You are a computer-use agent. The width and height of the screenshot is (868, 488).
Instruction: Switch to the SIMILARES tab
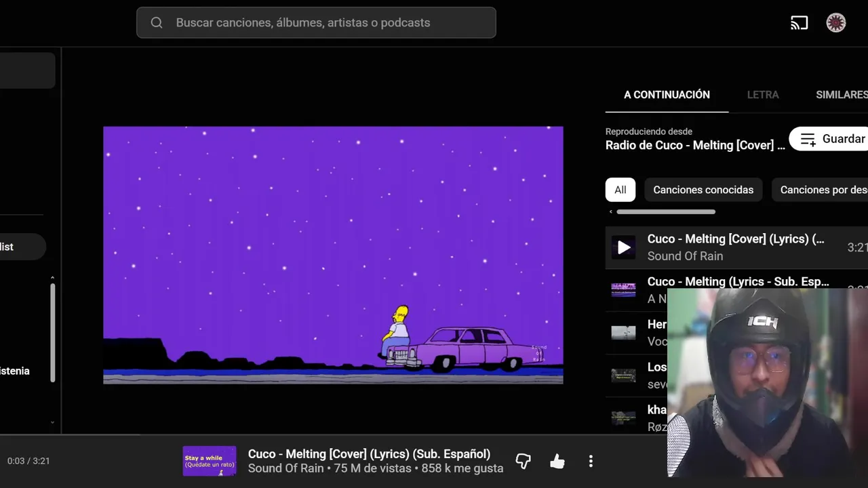[842, 95]
